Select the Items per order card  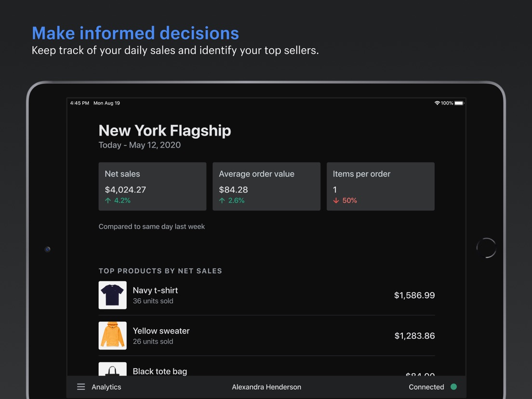point(381,186)
